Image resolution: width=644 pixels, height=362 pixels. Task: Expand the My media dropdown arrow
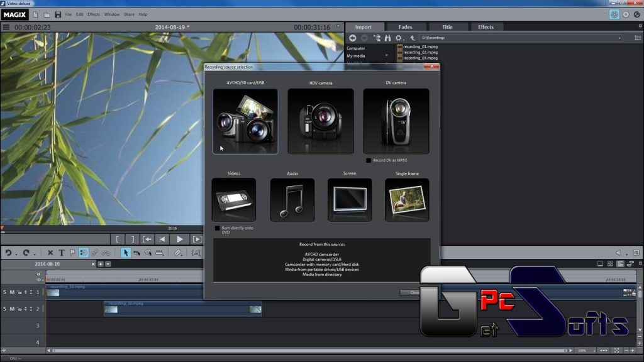(387, 55)
